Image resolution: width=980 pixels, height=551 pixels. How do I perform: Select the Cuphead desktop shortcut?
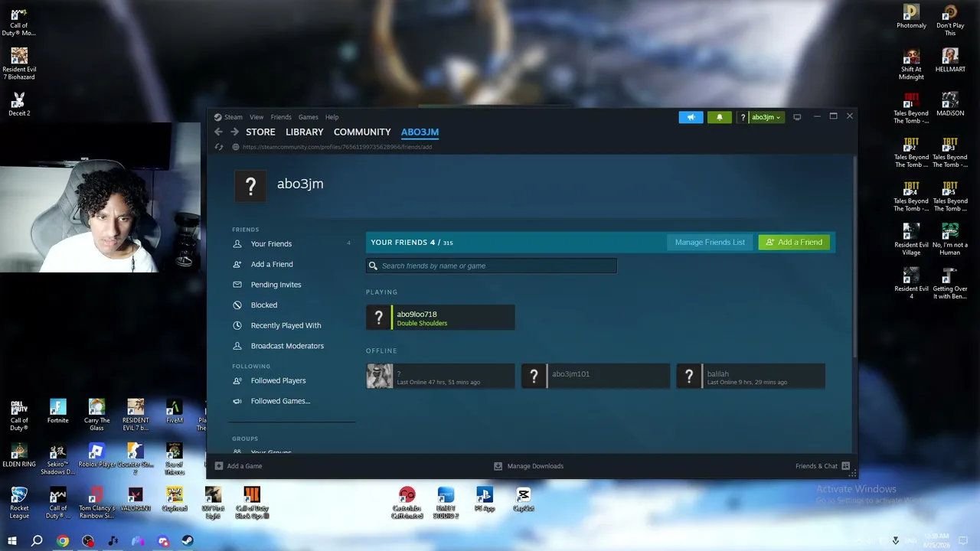175,499
